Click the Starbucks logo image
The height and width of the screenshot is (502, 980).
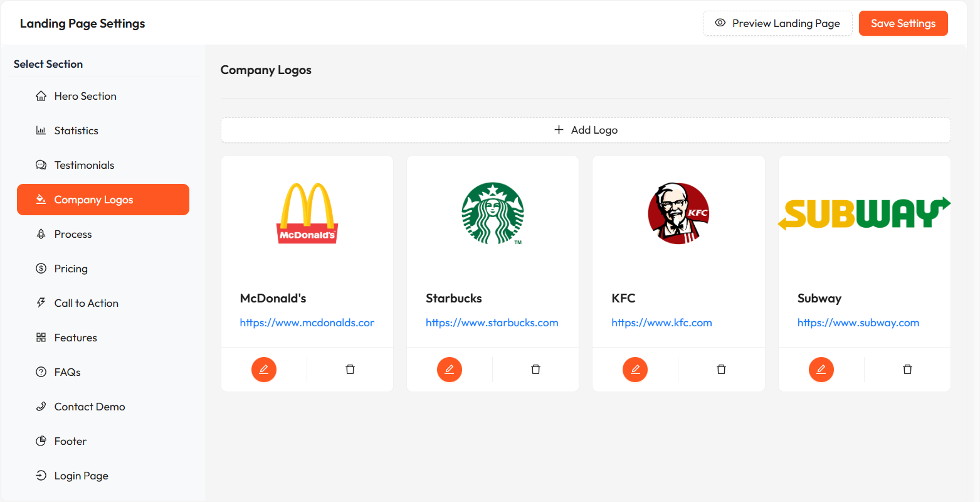pyautogui.click(x=493, y=213)
